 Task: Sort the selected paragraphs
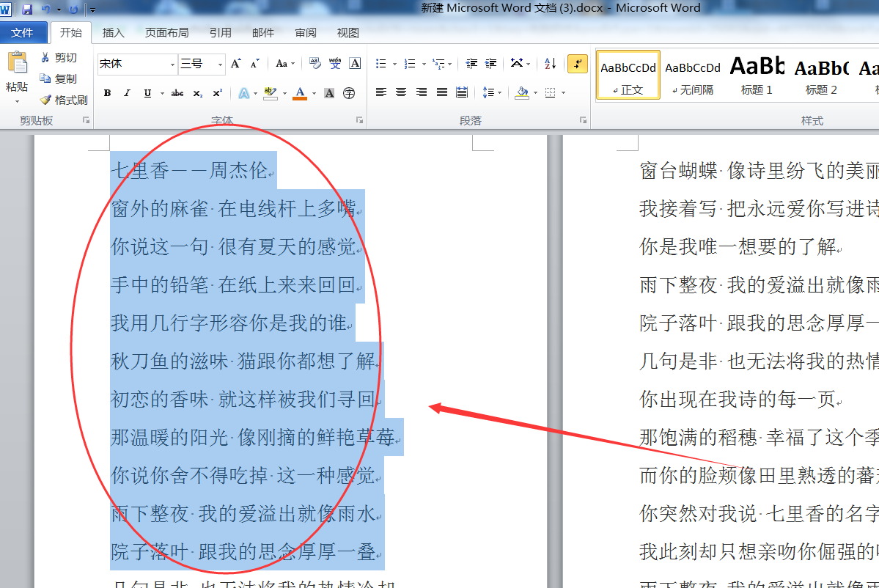pos(550,64)
